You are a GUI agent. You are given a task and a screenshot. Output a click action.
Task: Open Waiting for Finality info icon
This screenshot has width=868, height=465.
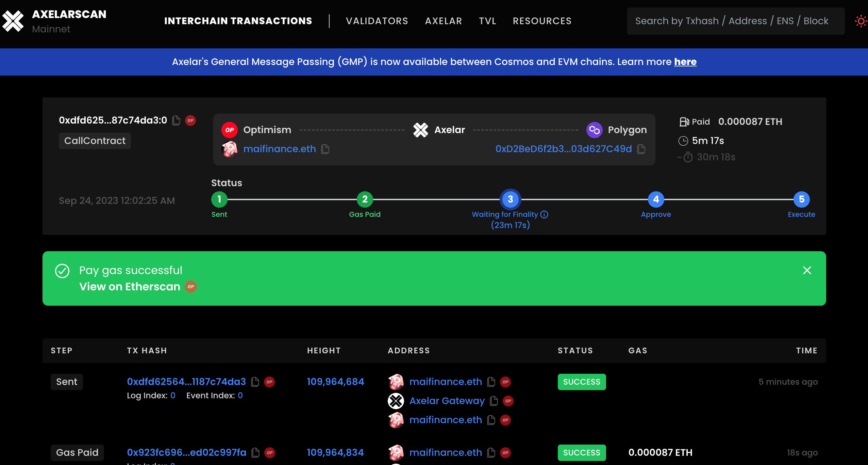[x=544, y=214]
